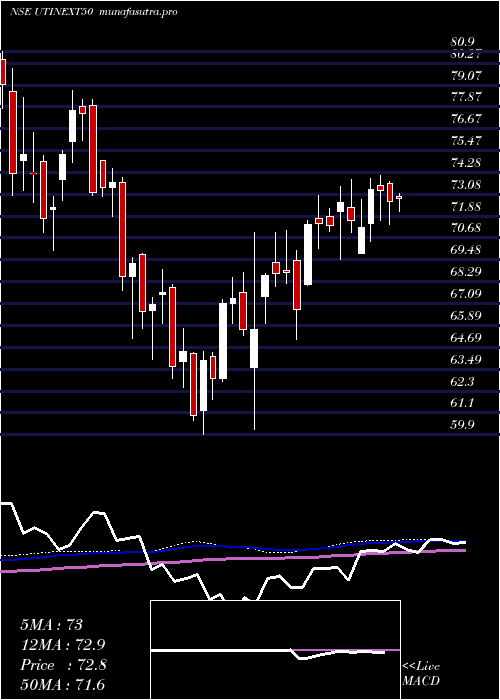Click the 67.09 price axis label
The height and width of the screenshot is (700, 500).
pyautogui.click(x=467, y=294)
